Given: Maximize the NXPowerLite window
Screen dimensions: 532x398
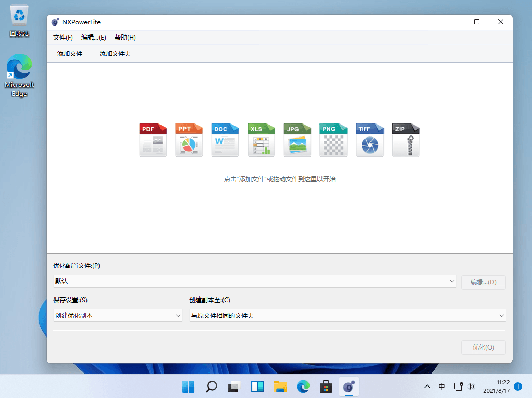Looking at the screenshot, I should (x=477, y=22).
